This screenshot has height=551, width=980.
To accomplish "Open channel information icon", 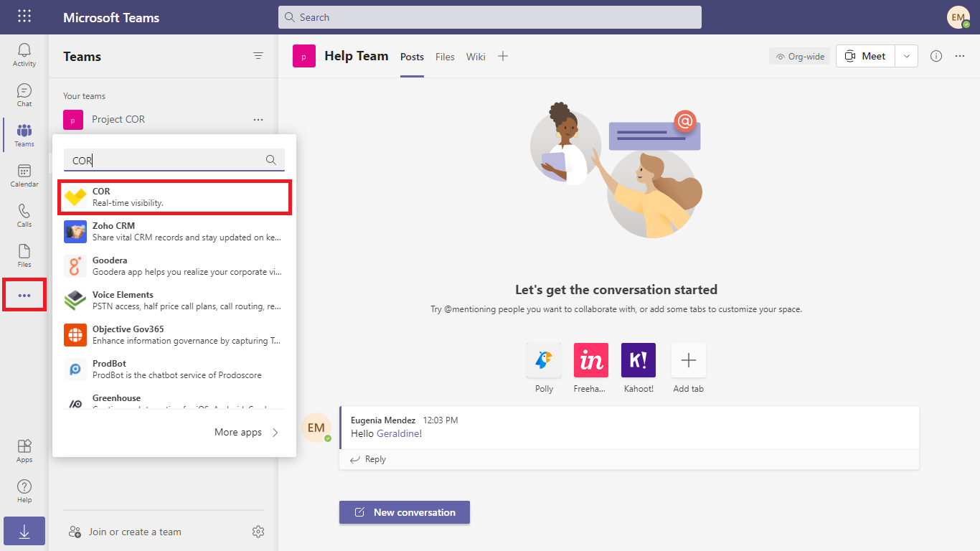I will click(936, 56).
